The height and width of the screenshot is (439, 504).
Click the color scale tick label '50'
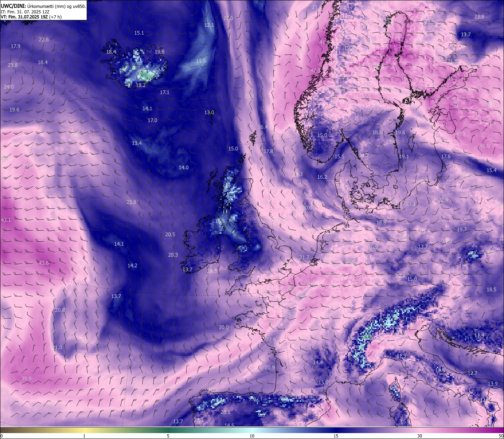(x=501, y=436)
